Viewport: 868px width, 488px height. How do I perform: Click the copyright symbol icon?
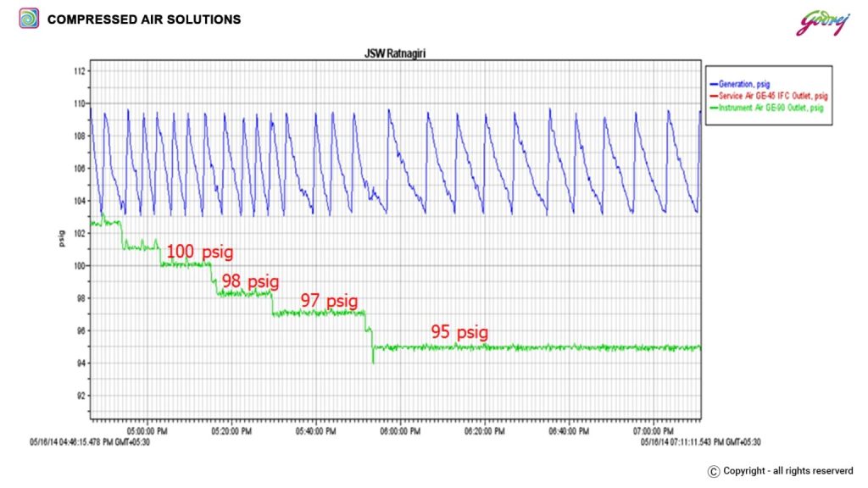[x=714, y=471]
